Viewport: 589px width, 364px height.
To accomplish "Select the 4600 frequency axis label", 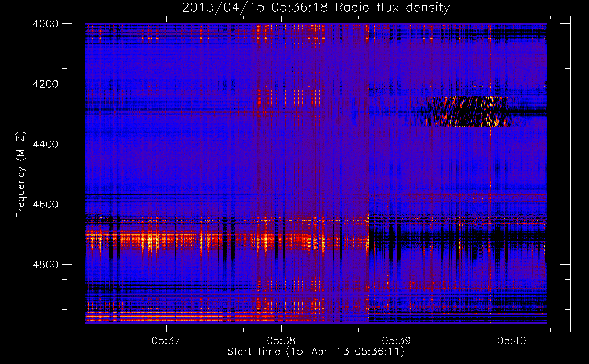I will click(46, 204).
